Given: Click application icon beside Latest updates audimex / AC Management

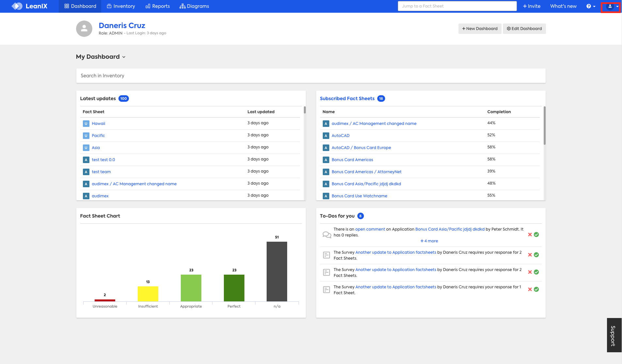Looking at the screenshot, I should 86,184.
